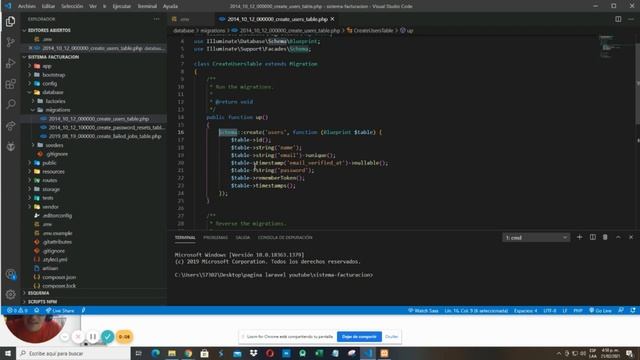
Task: Open the Live Share view in activity bar
Action: pos(11,125)
